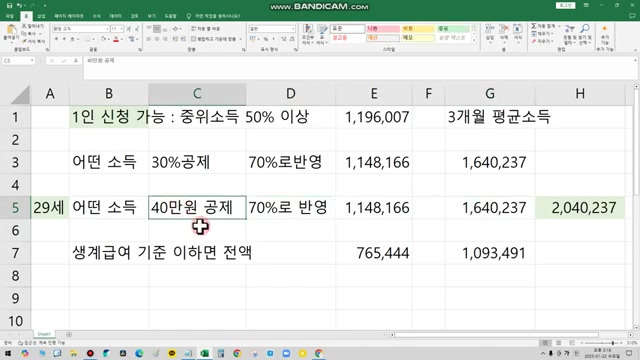Align cell text to the left
Image resolution: width=640 pixels, height=360 pixels.
coord(149,39)
